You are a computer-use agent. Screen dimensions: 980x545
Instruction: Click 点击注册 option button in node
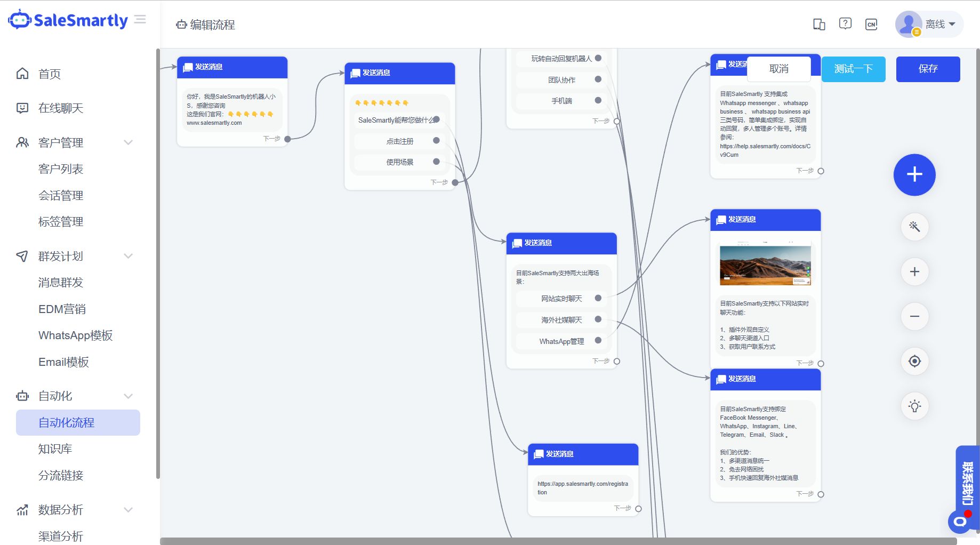click(399, 141)
